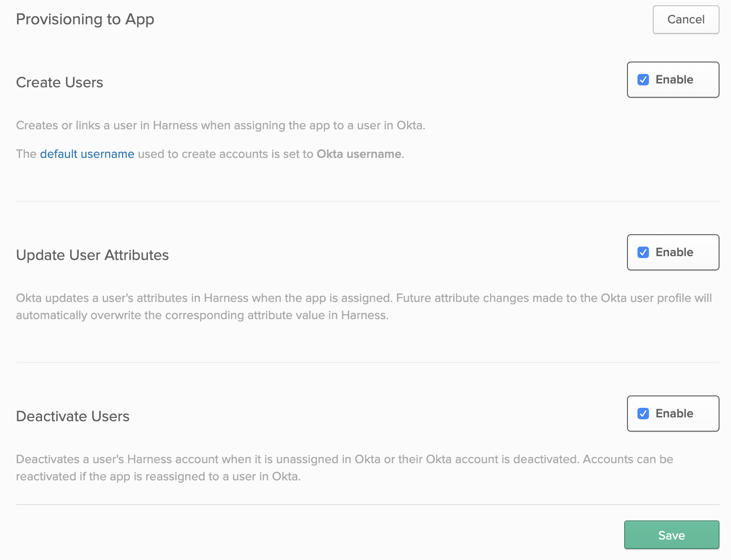
Task: Click the Deactivate Users section title
Action: pos(73,416)
